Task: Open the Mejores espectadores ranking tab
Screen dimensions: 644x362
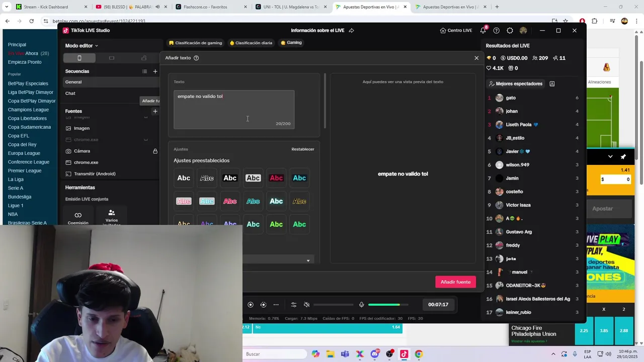Action: tap(515, 84)
